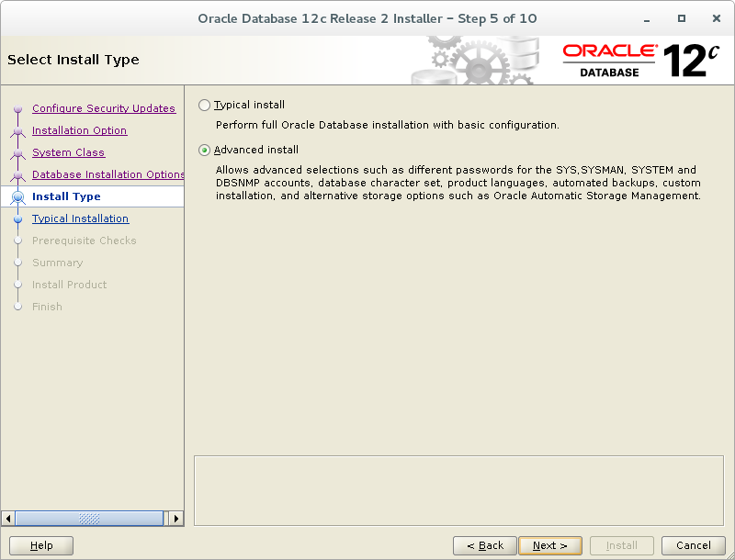This screenshot has height=560, width=735.
Task: Click the Typical Installation step bullet icon
Action: click(x=17, y=218)
